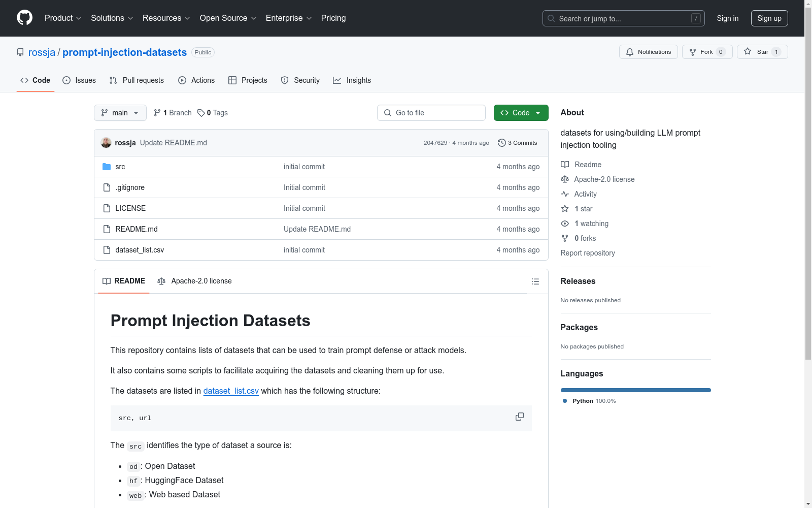Open the Pull requests tab
Viewport: 812px width, 508px height.
coord(137,80)
